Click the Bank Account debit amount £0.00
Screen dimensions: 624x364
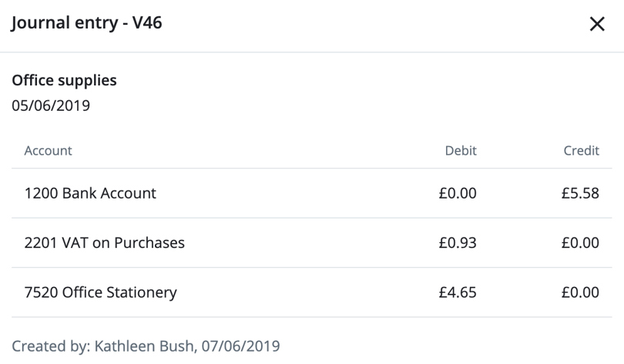pyautogui.click(x=458, y=193)
